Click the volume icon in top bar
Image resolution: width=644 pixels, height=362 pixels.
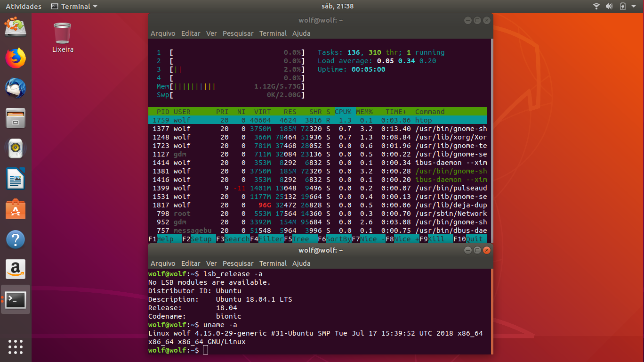point(609,6)
